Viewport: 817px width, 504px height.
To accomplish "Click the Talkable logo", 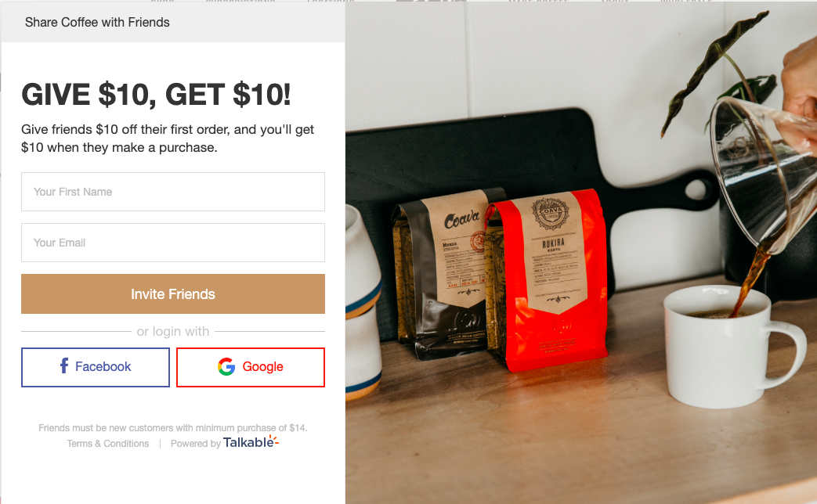I will [x=251, y=442].
